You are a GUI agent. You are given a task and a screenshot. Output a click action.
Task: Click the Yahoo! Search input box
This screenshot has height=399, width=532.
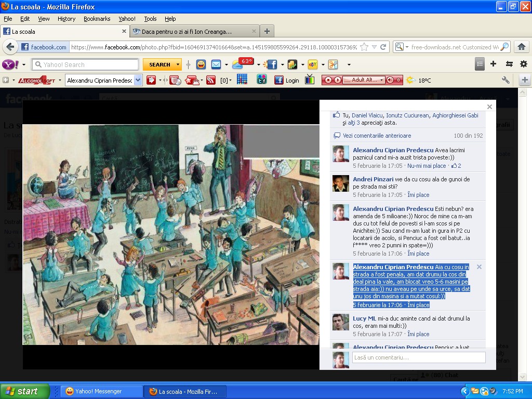[x=85, y=64]
